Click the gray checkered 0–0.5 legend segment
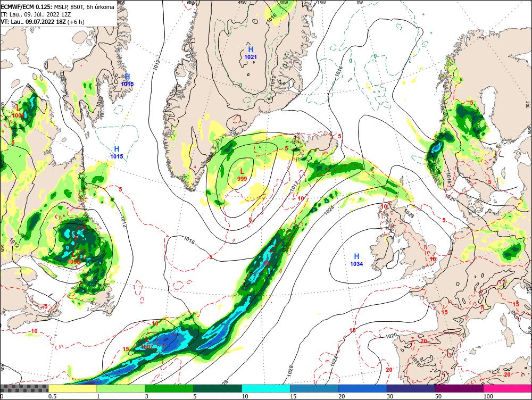 [x=24, y=388]
